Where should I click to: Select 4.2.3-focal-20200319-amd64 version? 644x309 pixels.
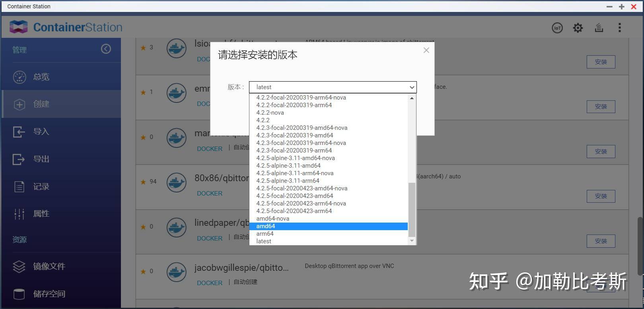coord(329,135)
